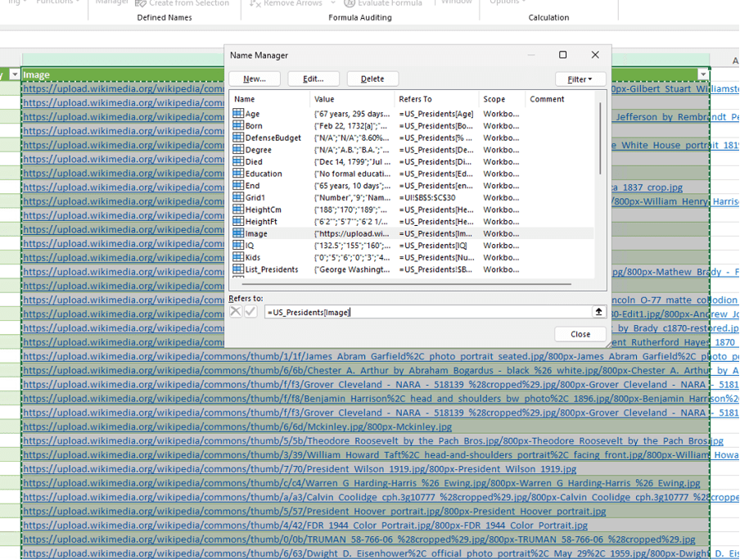Select the List_Presidents name entry
Screen dimensions: 740x560
click(272, 269)
